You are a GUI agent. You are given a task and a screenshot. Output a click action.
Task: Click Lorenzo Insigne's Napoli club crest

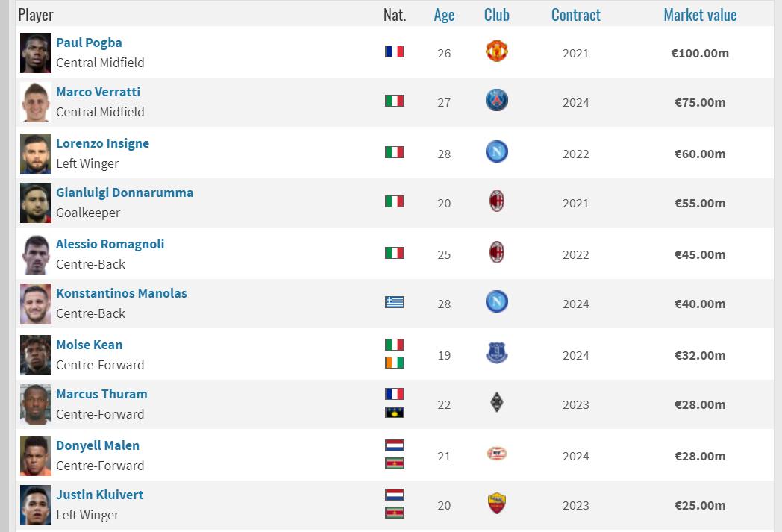coord(496,151)
